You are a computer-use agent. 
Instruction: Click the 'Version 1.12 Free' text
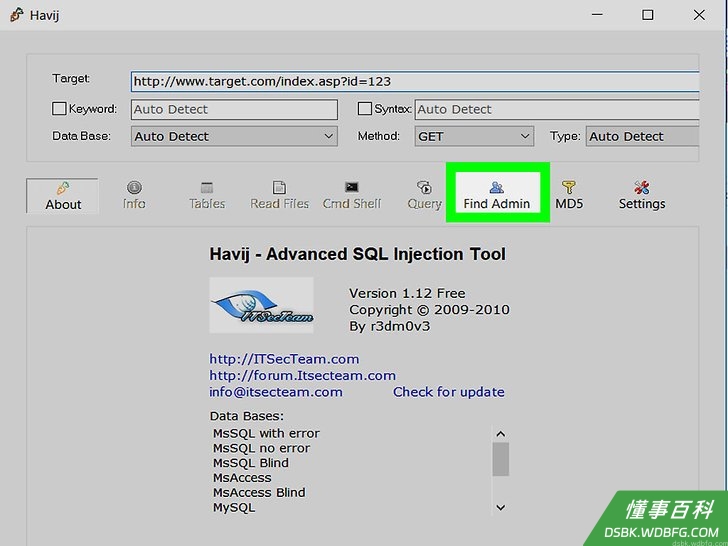click(407, 293)
